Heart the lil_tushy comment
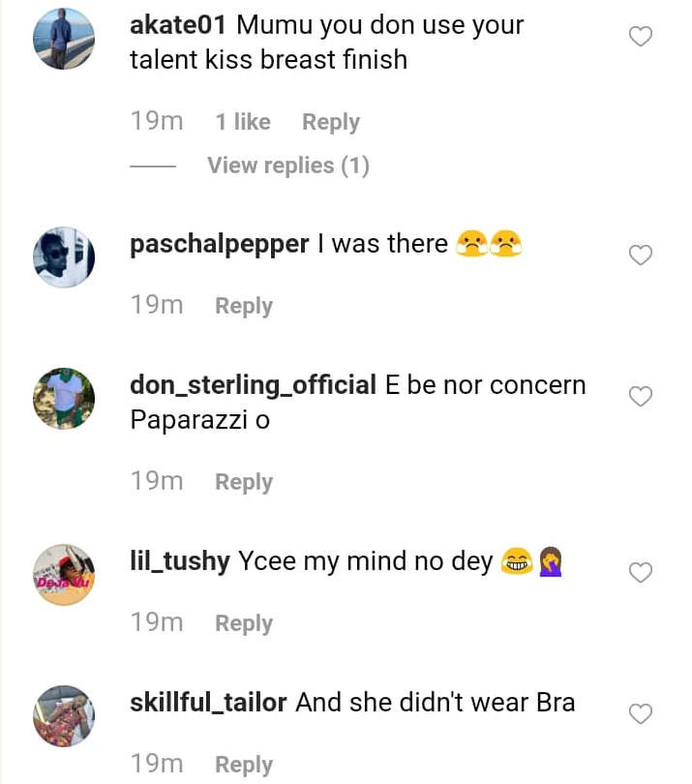Viewport: 692px width, 784px height. point(641,573)
